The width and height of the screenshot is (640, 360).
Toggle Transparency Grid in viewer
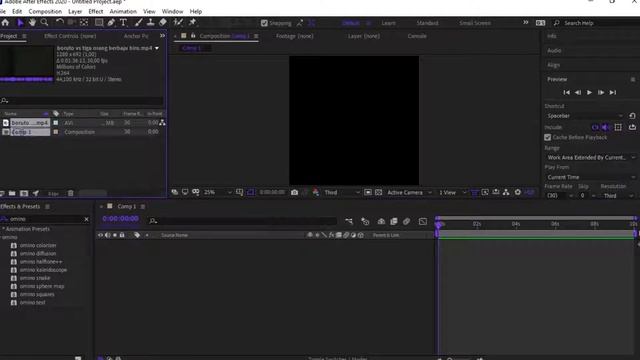pyautogui.click(x=378, y=192)
